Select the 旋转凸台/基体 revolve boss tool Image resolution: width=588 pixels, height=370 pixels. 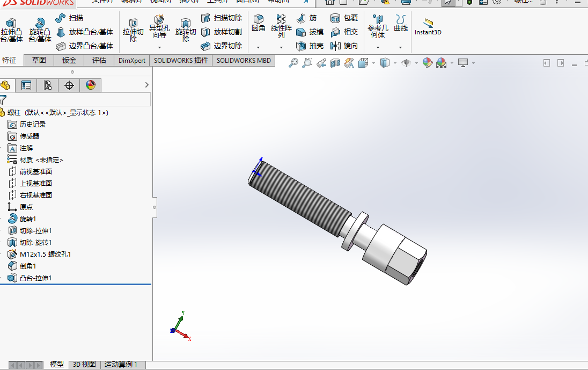[39, 30]
